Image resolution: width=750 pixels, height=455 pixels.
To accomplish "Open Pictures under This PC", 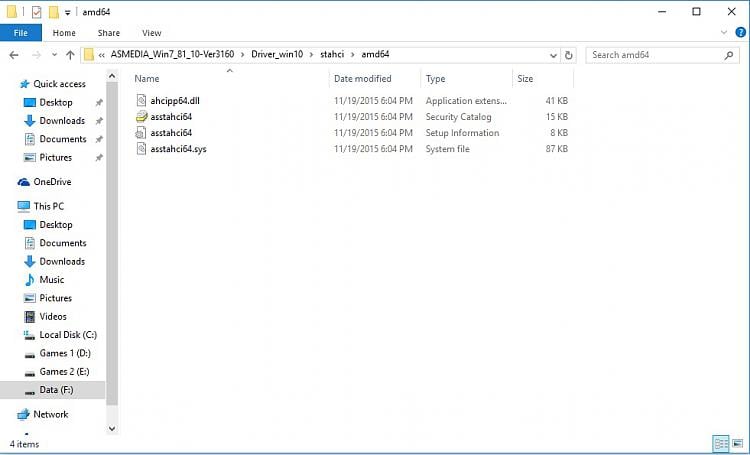I will tap(55, 298).
